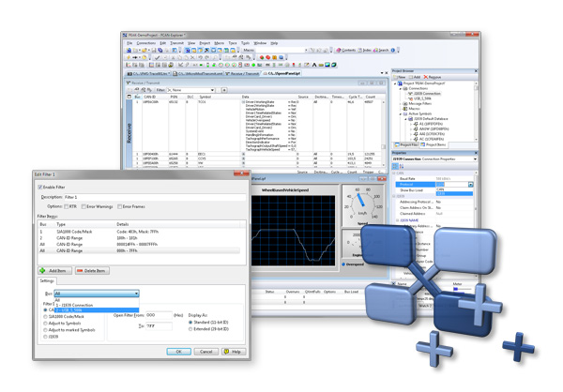This screenshot has width=563, height=392.
Task: Open the Bus dropdown in Settings
Action: coord(96,294)
